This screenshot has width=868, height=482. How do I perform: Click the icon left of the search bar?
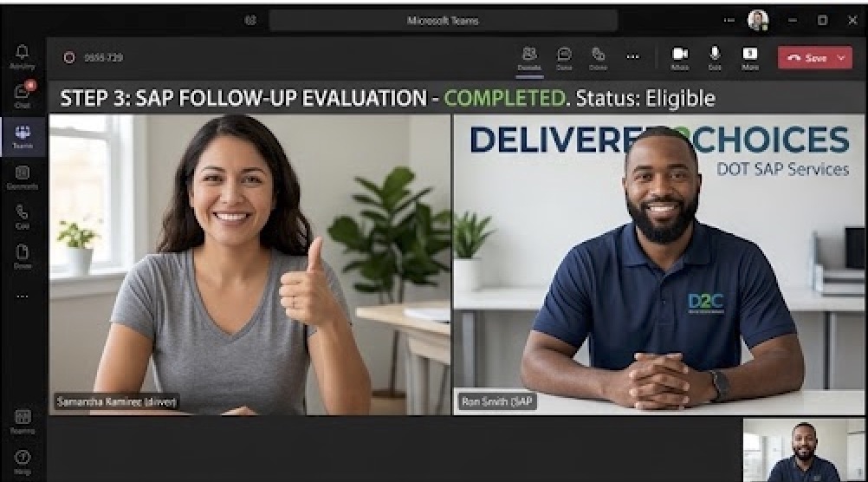click(250, 21)
